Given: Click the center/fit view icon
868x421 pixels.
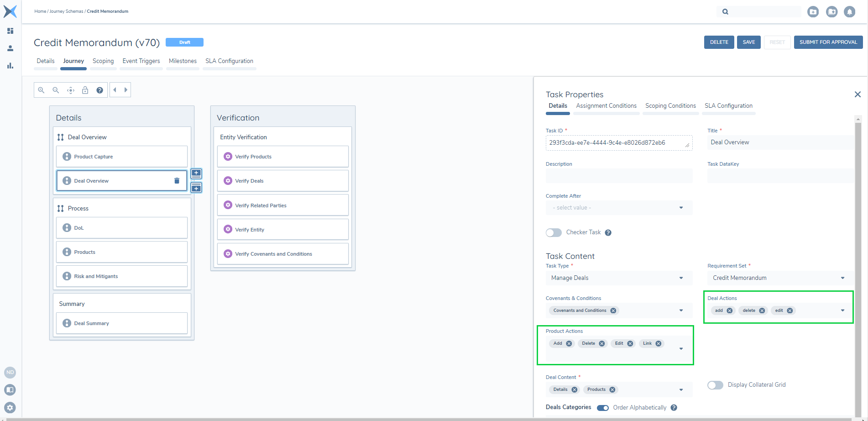Looking at the screenshot, I should pyautogui.click(x=70, y=90).
